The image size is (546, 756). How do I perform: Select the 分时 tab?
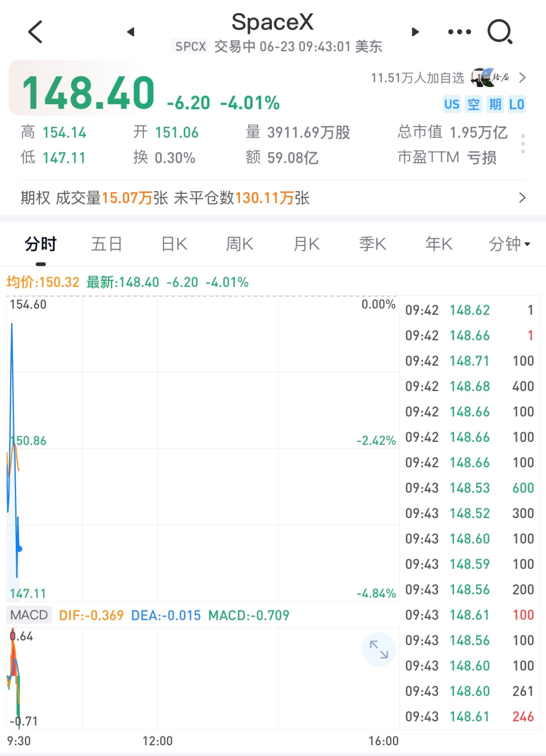[41, 244]
